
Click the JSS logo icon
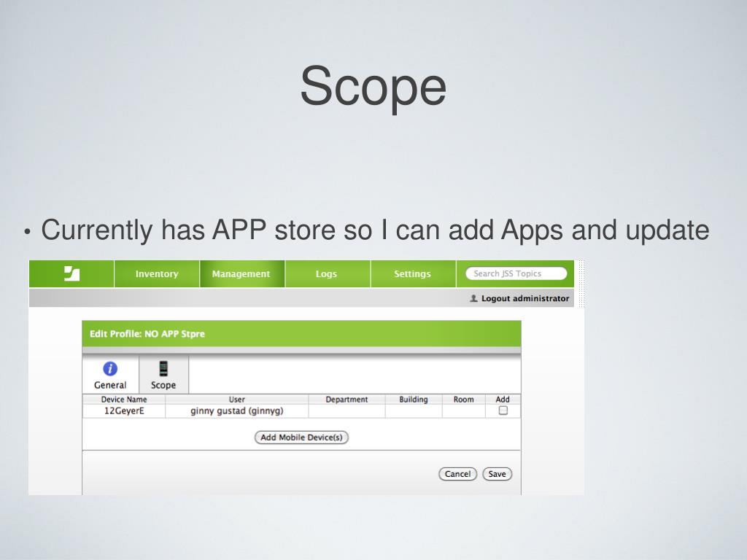click(72, 274)
